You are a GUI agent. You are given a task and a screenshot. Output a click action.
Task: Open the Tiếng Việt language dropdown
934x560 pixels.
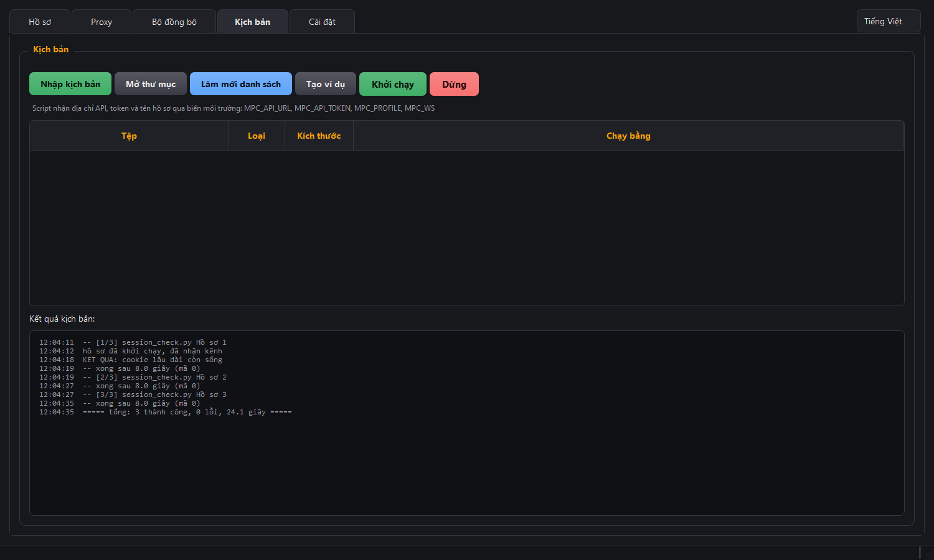click(889, 21)
